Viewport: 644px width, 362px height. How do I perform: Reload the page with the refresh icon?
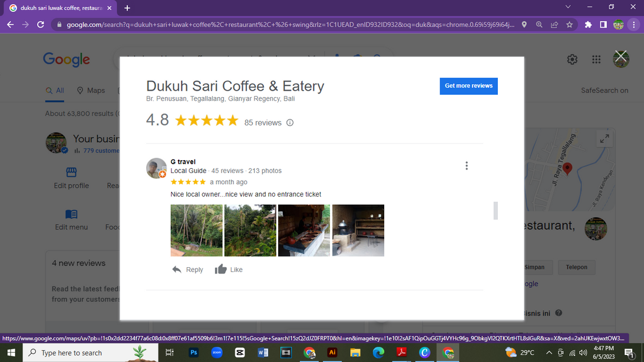[x=41, y=25]
